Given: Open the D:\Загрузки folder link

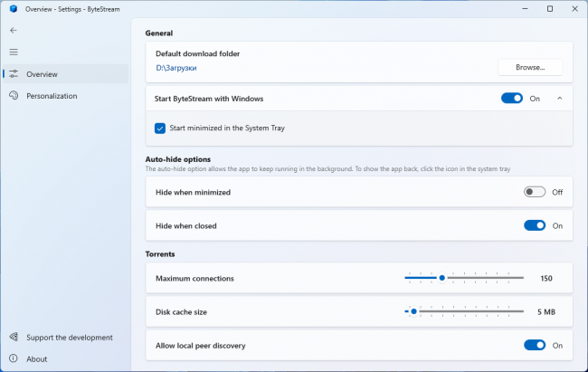Looking at the screenshot, I should pos(176,68).
